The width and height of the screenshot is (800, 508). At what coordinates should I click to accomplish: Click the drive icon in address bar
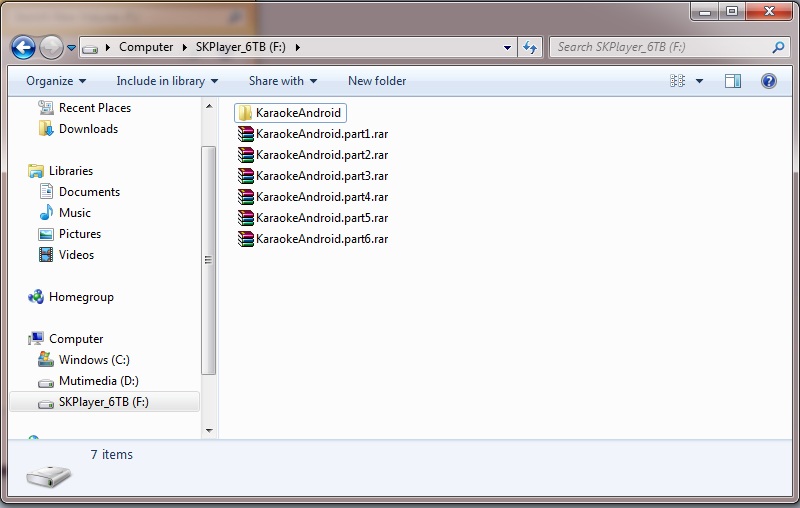point(90,48)
